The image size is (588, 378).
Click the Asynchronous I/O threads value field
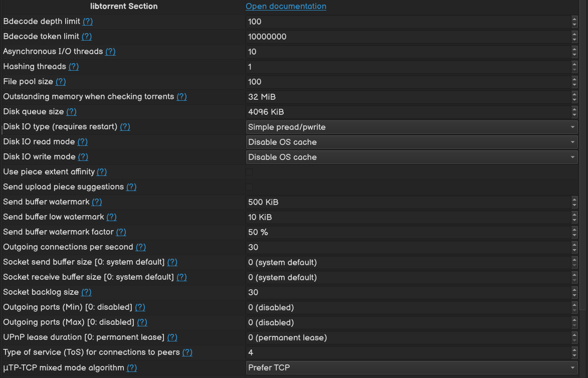pos(409,52)
